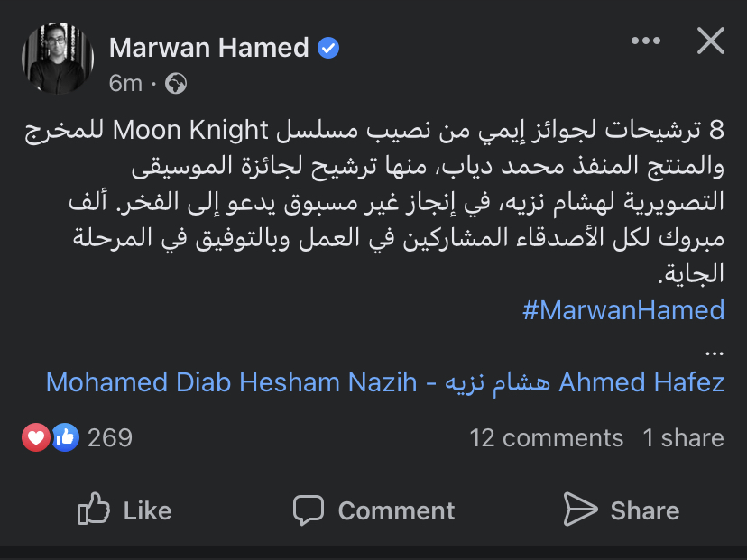View the 269 reactions list
This screenshot has height=560, width=747.
tap(110, 438)
